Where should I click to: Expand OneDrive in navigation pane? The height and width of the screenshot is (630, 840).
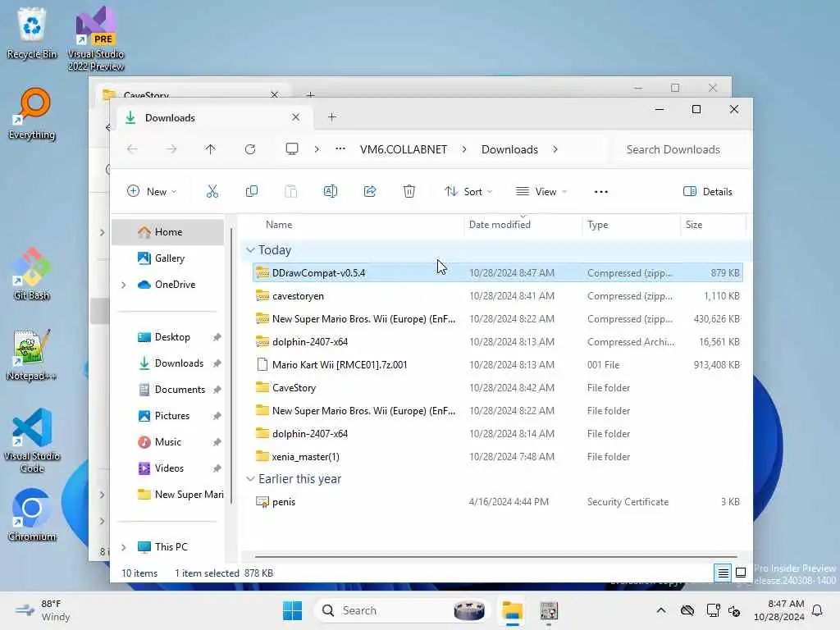(x=124, y=285)
